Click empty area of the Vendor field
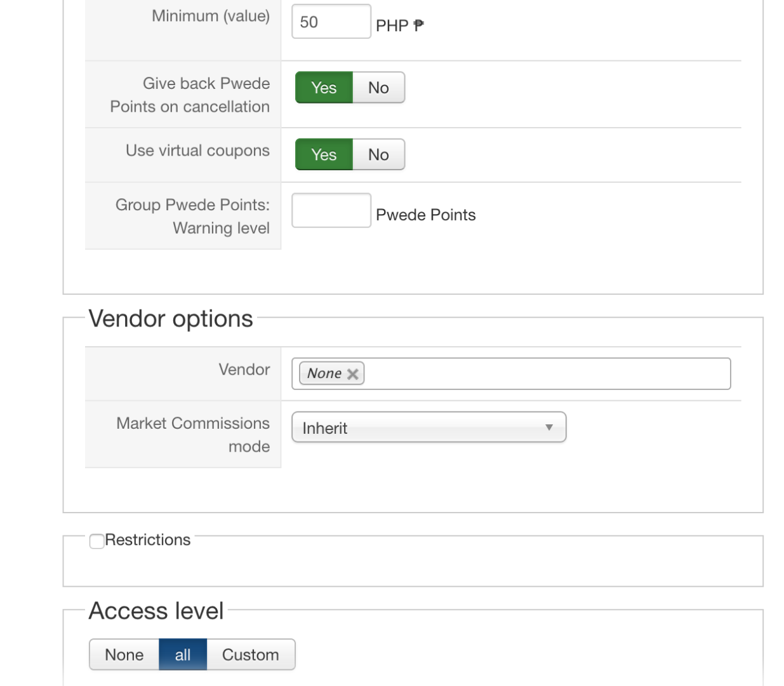This screenshot has height=686, width=784. coord(546,374)
